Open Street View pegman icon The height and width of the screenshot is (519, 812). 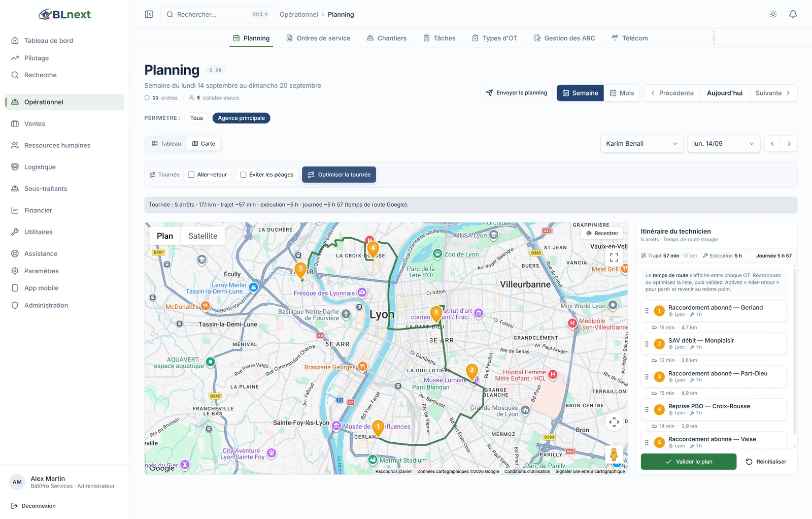614,454
